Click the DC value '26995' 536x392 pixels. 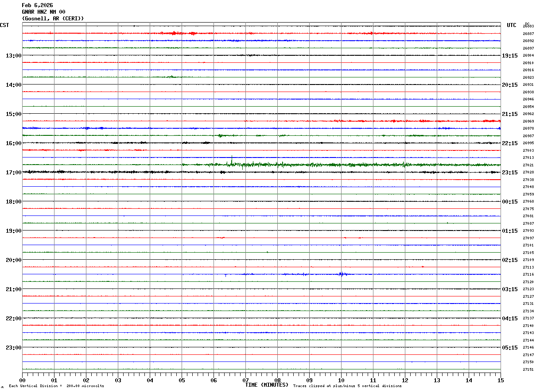point(528,143)
